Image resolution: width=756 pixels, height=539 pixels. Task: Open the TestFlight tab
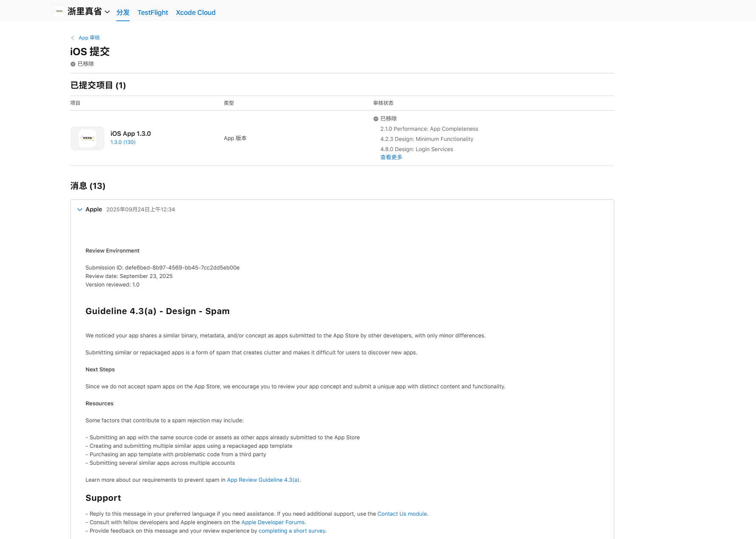click(153, 13)
